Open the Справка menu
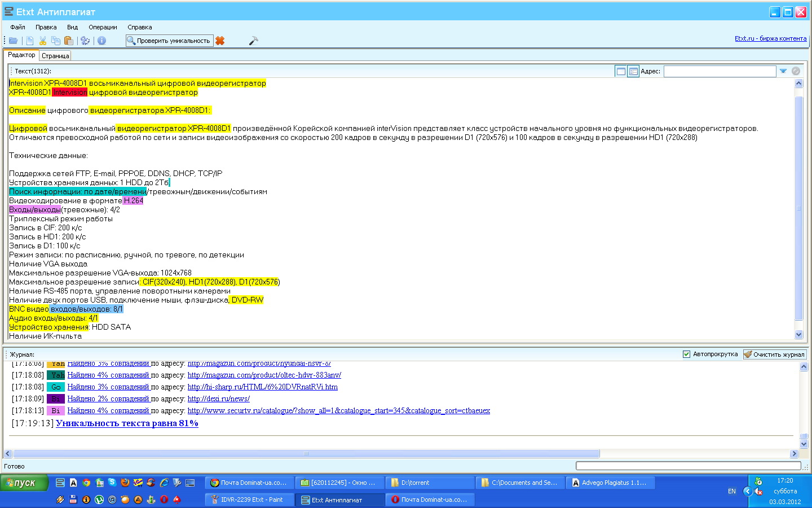 [140, 27]
